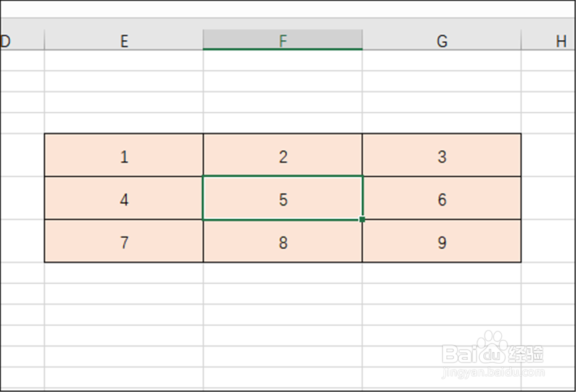Select the empty cell right of 6
This screenshot has height=392, width=576.
click(548, 199)
